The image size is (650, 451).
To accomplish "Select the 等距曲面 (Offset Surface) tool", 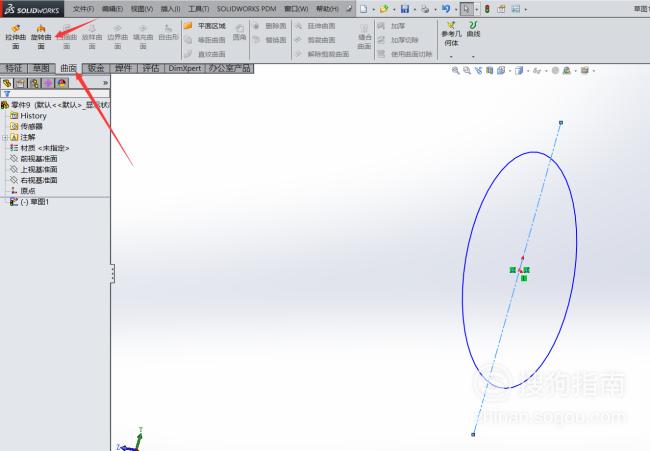I will tap(205, 40).
